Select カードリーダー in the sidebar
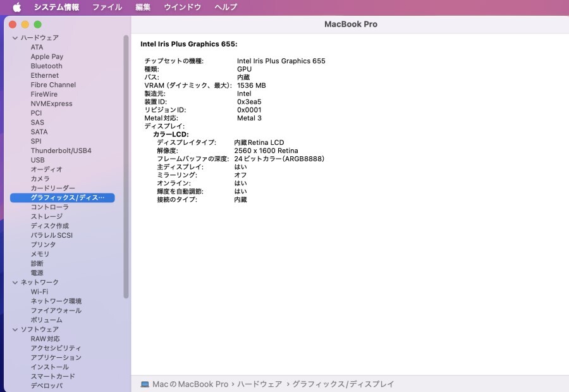 pyautogui.click(x=53, y=188)
